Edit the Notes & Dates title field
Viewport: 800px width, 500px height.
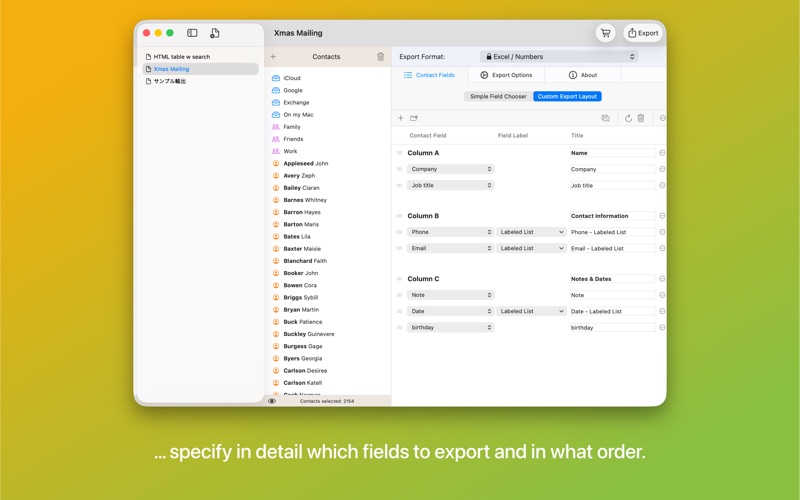tap(612, 279)
